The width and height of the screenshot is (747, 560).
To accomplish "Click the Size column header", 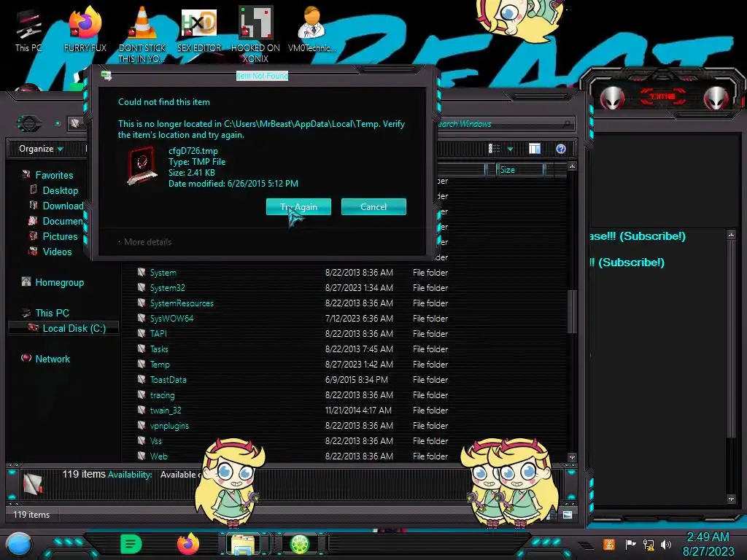I will (519, 169).
